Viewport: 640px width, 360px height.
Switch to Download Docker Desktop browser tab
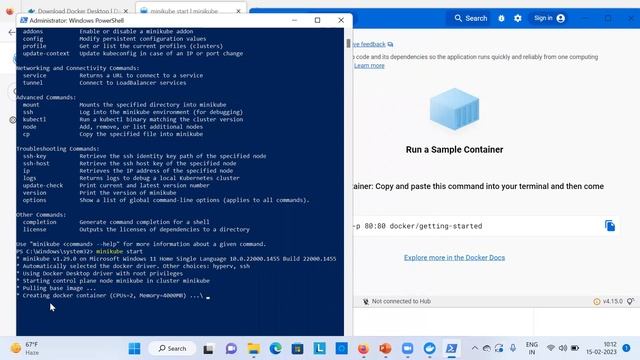click(x=78, y=11)
